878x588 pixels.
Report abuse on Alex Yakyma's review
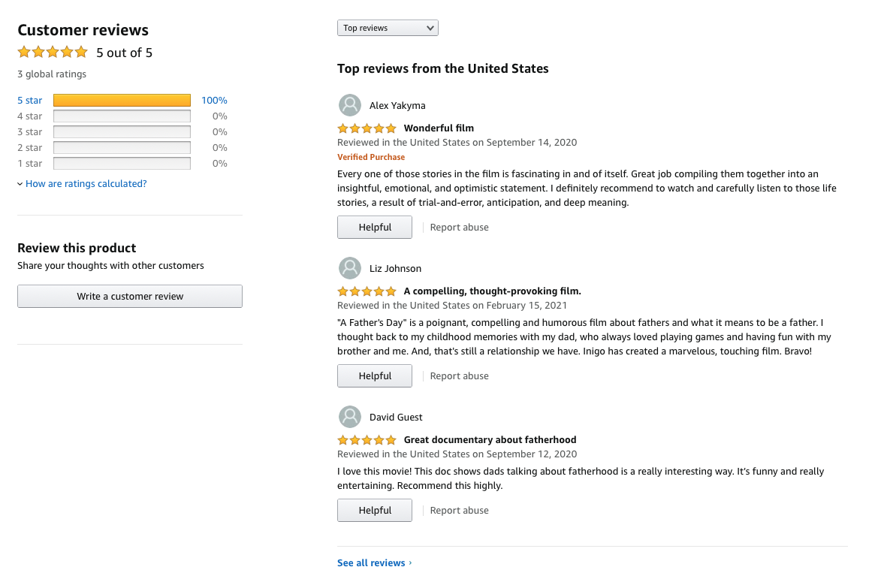459,228
